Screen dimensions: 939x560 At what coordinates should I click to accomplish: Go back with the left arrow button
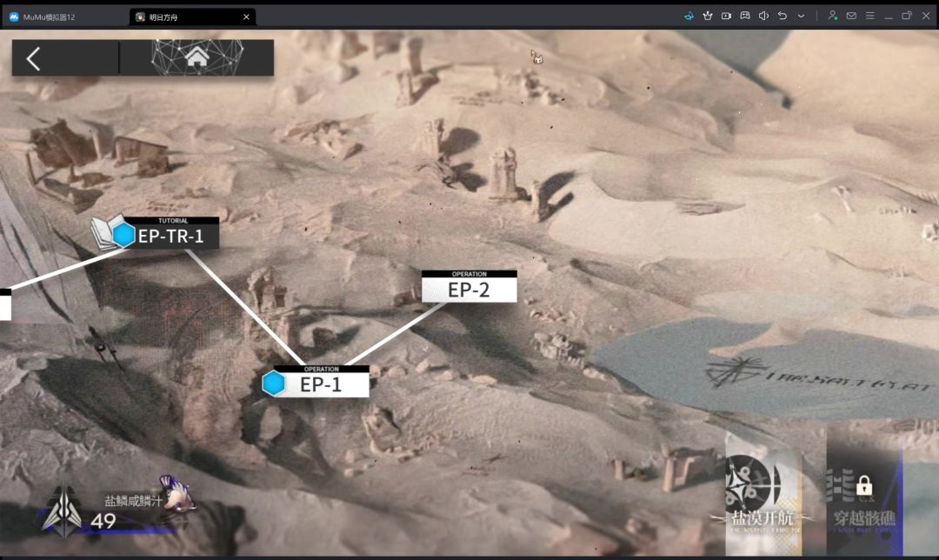pyautogui.click(x=34, y=58)
